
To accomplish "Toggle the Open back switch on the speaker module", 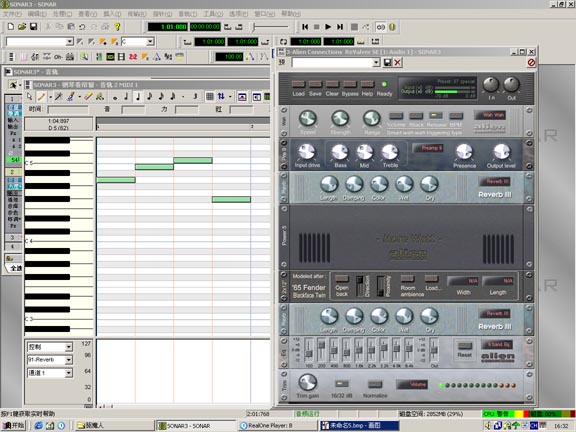I will coord(342,278).
